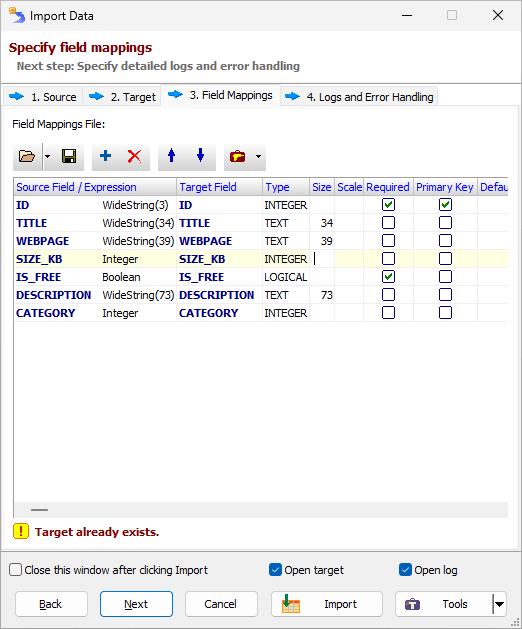This screenshot has height=629, width=522.
Task: Open field mappings file with folder icon
Action: tap(27, 156)
